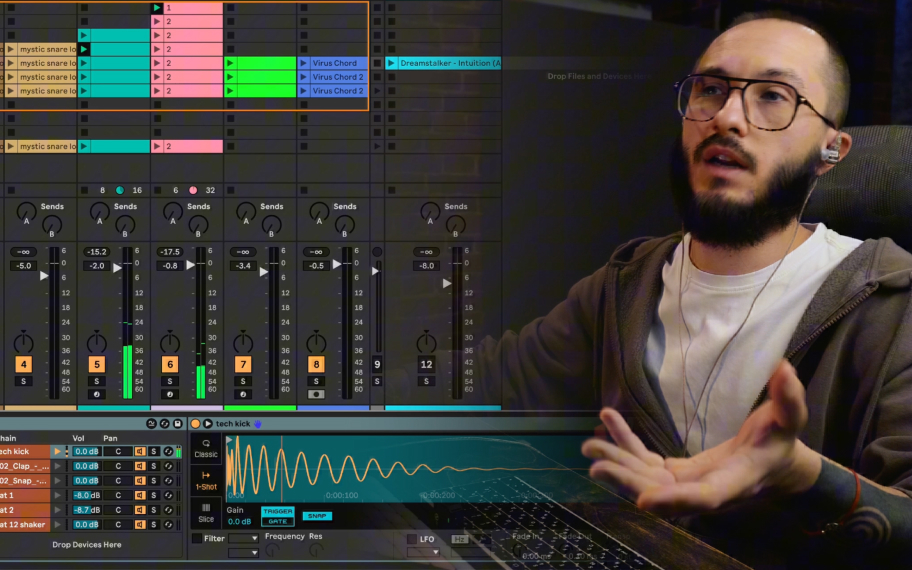912x570 pixels.
Task: Launch the pink clip labeled 1
Action: [156, 8]
